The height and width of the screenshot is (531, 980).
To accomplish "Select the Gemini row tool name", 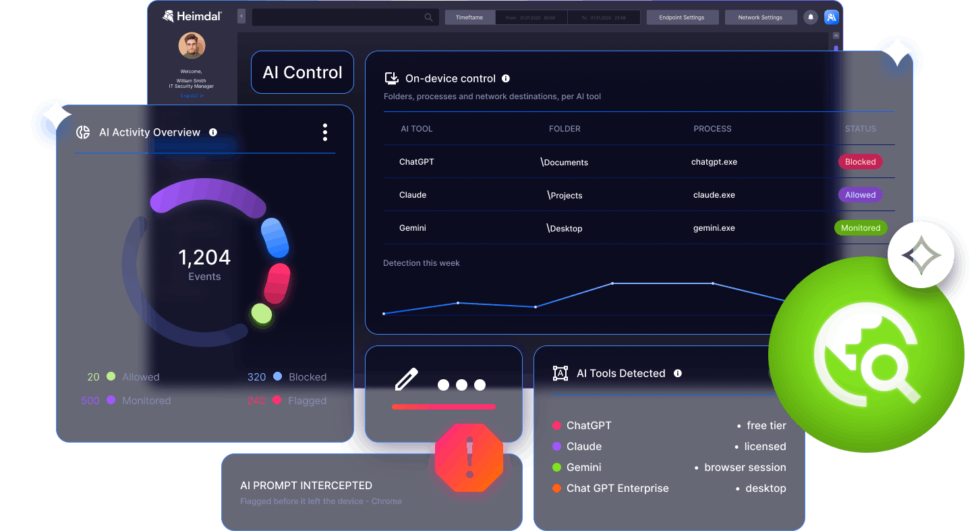I will coord(413,228).
